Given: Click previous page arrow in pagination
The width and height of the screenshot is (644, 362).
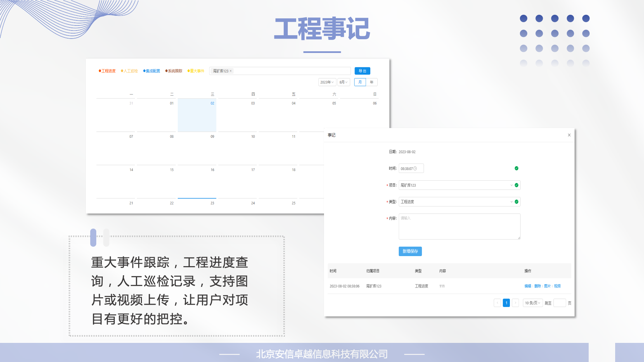Looking at the screenshot, I should coord(497,303).
